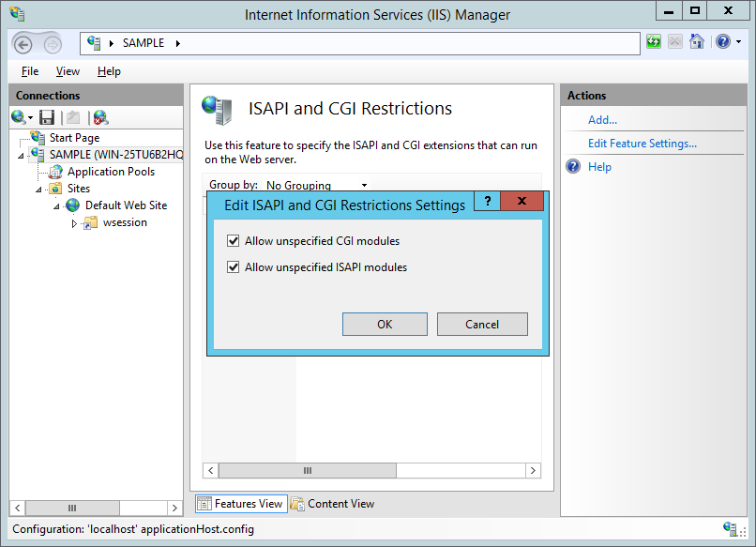The image size is (756, 547).
Task: Switch to the Content View tab
Action: click(333, 504)
